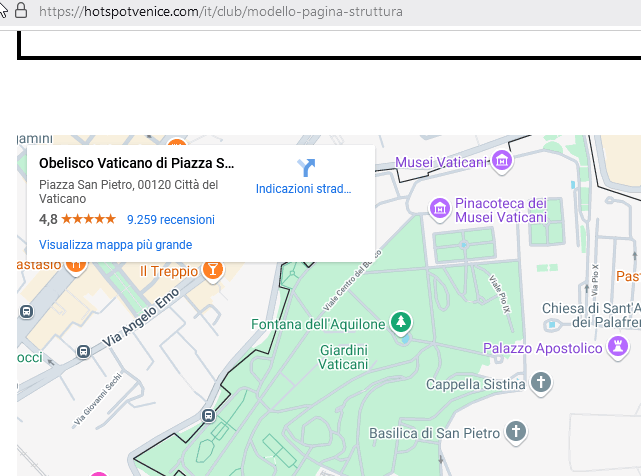641x476 pixels.
Task: Click the Fontana dell'Aquilone label
Action: (x=318, y=324)
